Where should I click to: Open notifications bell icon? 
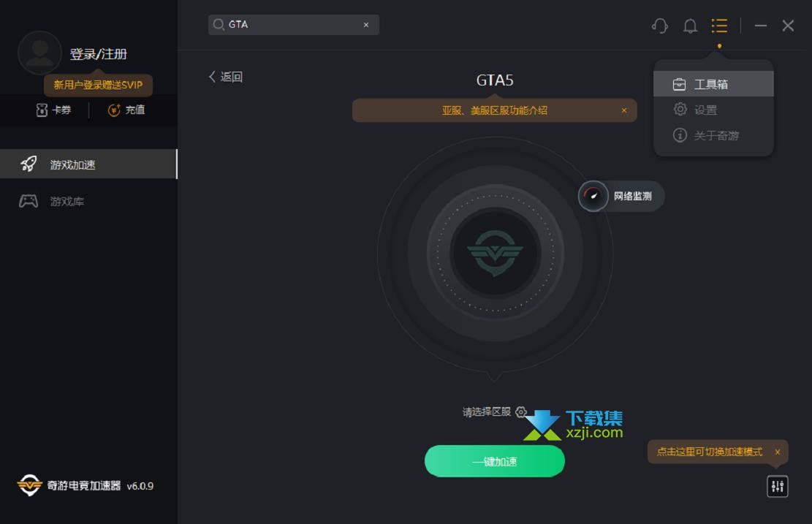(690, 26)
